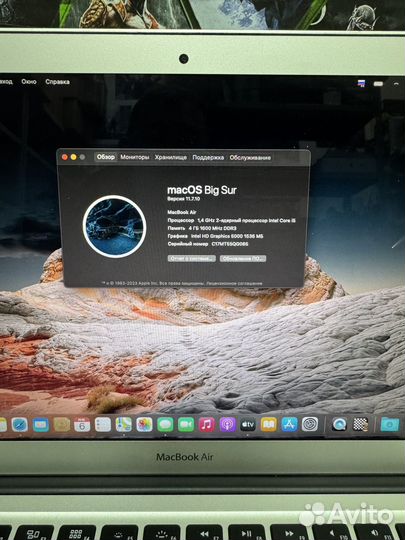The height and width of the screenshot is (540, 405).
Task: Close the About This Mac window
Action: [x=65, y=157]
